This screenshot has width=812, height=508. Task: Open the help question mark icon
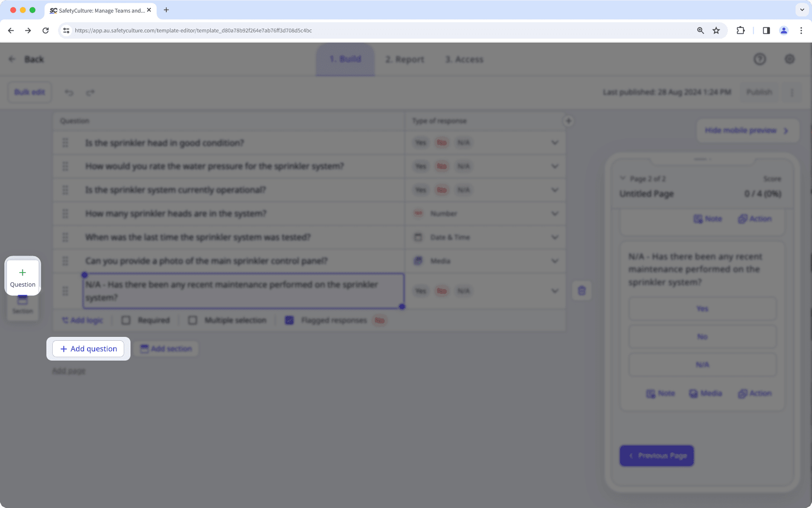(760, 59)
